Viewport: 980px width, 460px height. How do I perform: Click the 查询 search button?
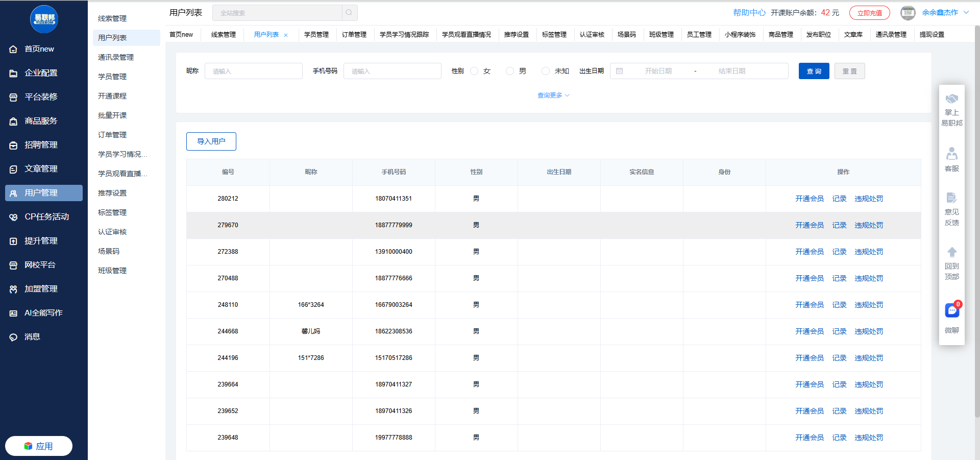[x=814, y=71]
